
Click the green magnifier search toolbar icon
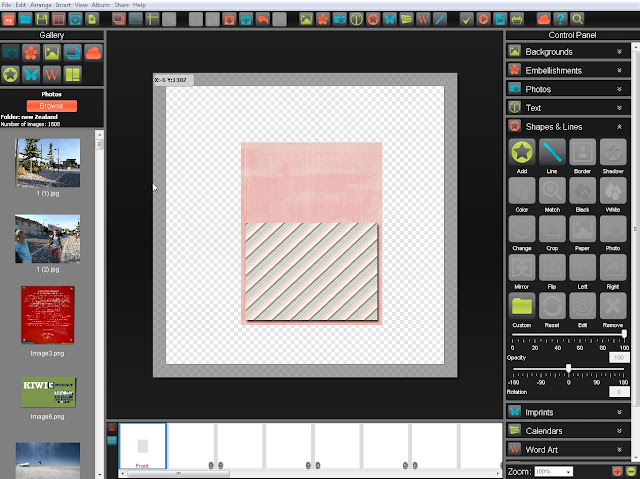pyautogui.click(x=577, y=19)
